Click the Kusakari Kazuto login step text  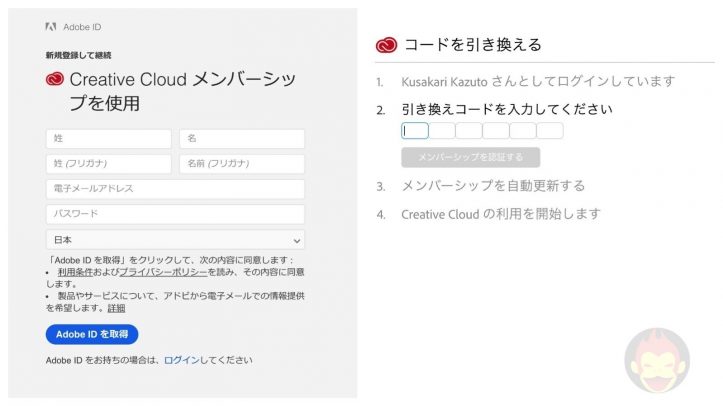[538, 82]
